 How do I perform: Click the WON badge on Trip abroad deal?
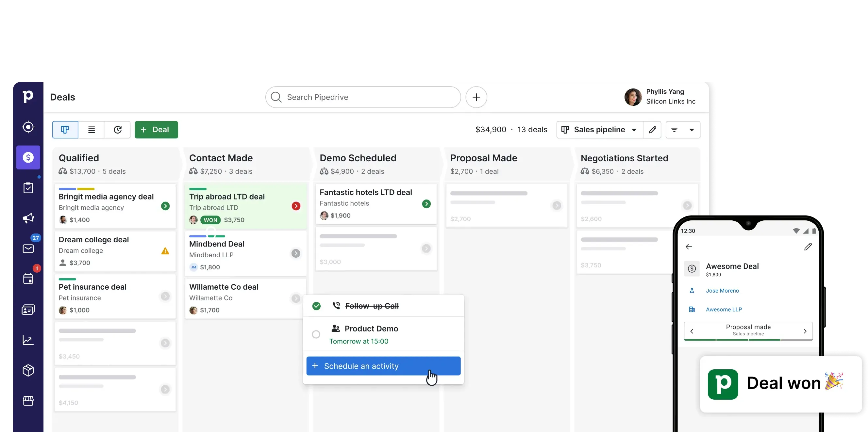[210, 220]
